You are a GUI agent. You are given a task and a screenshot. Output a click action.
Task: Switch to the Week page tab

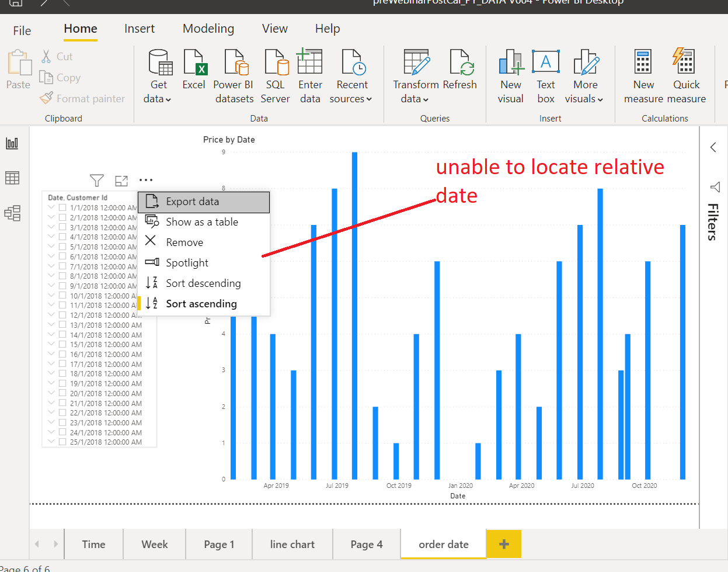click(155, 544)
